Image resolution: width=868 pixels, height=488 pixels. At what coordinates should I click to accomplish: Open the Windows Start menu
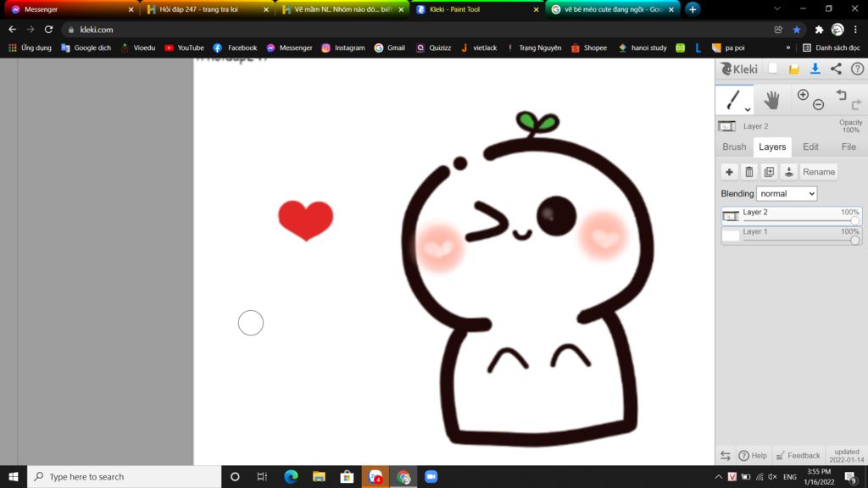[14, 476]
